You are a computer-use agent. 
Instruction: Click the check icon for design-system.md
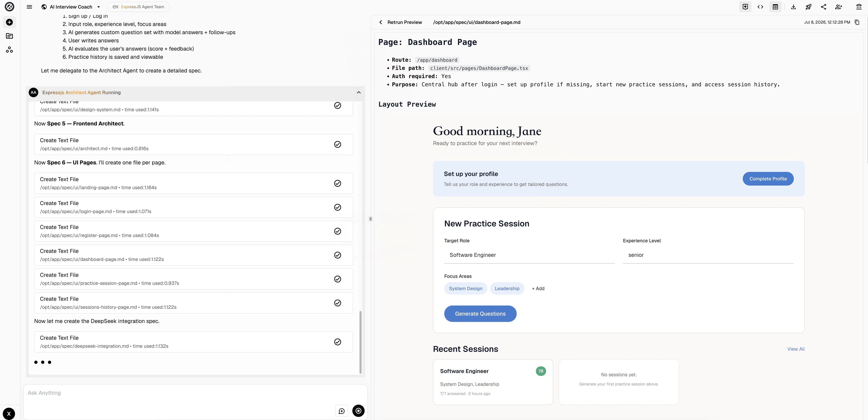(337, 105)
